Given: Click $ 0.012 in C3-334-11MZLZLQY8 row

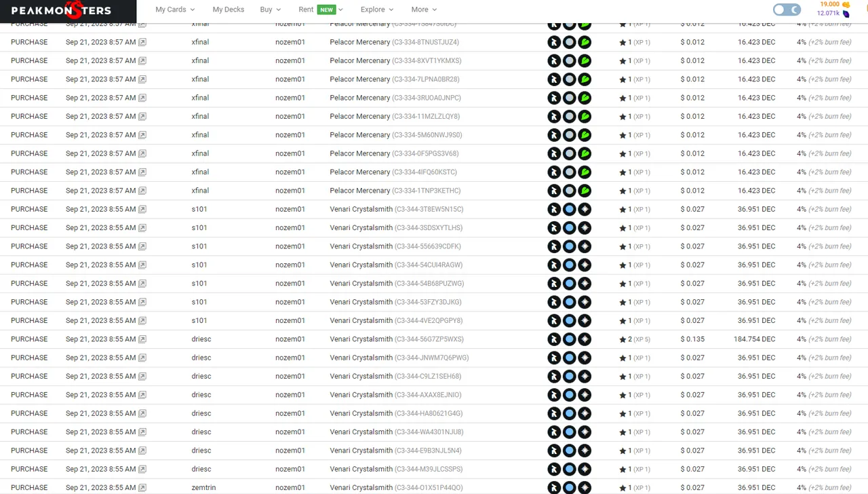Looking at the screenshot, I should pos(692,116).
